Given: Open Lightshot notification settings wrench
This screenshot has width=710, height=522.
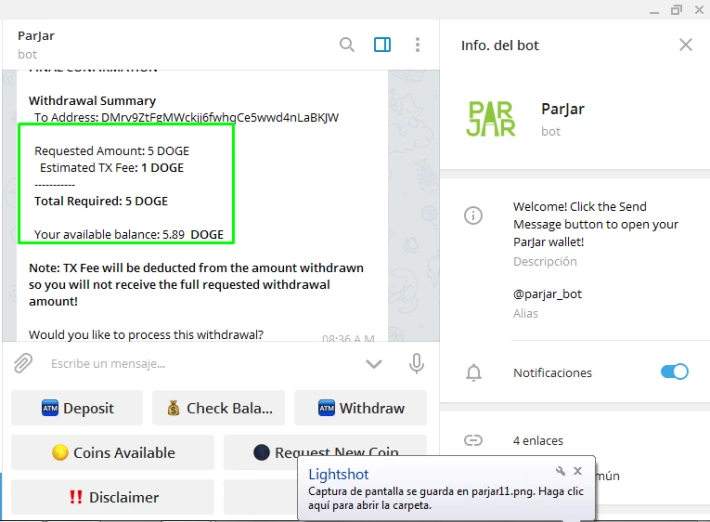Looking at the screenshot, I should (561, 471).
